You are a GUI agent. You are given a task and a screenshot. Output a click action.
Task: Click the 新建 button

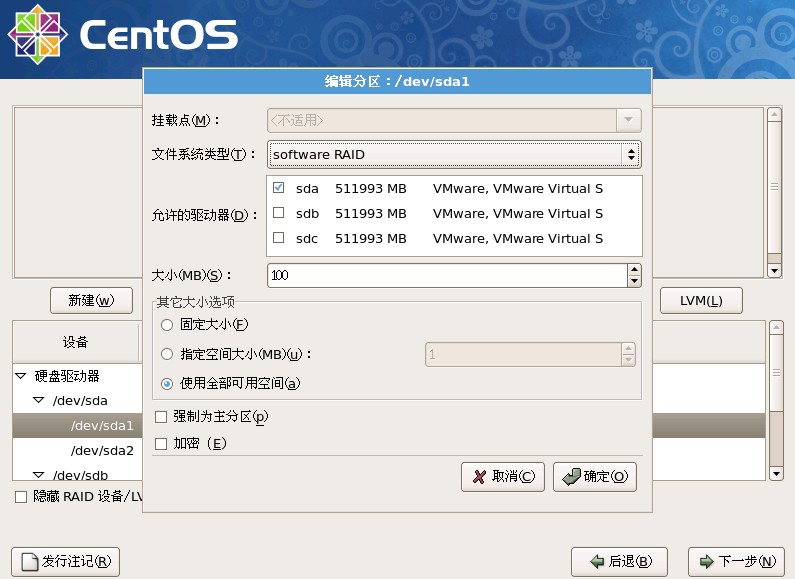pos(91,301)
